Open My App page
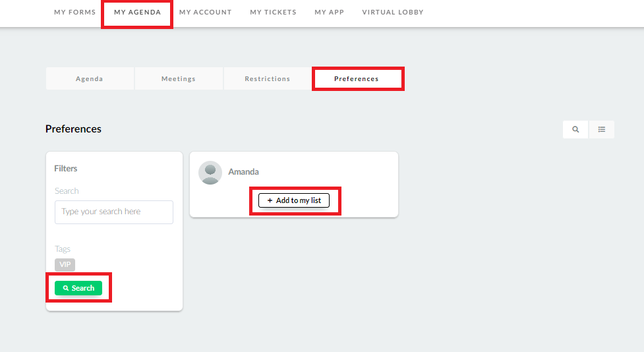The width and height of the screenshot is (644, 352). pyautogui.click(x=330, y=13)
